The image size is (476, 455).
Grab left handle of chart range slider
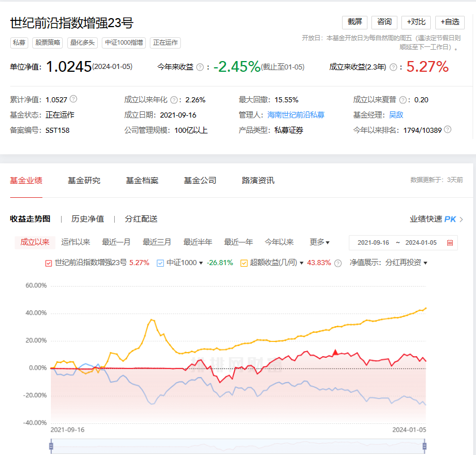click(51, 446)
